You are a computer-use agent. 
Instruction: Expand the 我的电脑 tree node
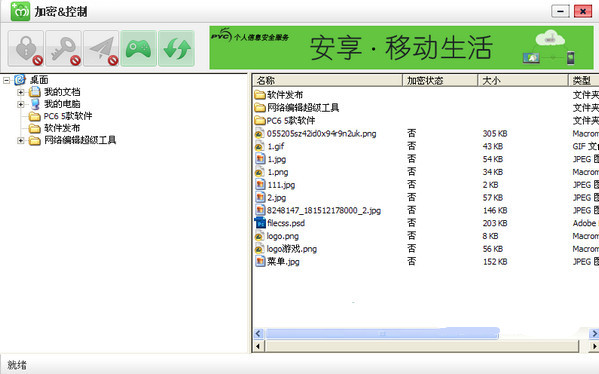pos(21,104)
